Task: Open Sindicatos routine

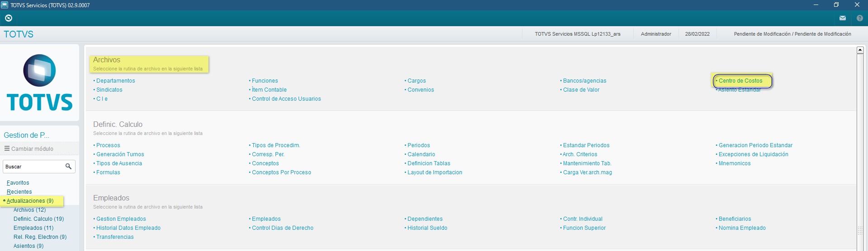Action: pyautogui.click(x=109, y=90)
